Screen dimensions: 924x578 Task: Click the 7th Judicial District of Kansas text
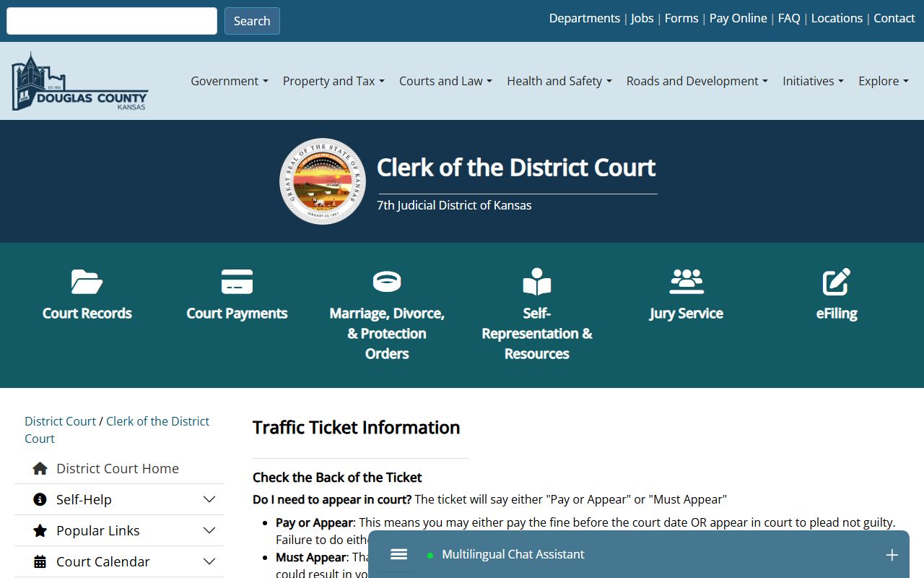[454, 205]
